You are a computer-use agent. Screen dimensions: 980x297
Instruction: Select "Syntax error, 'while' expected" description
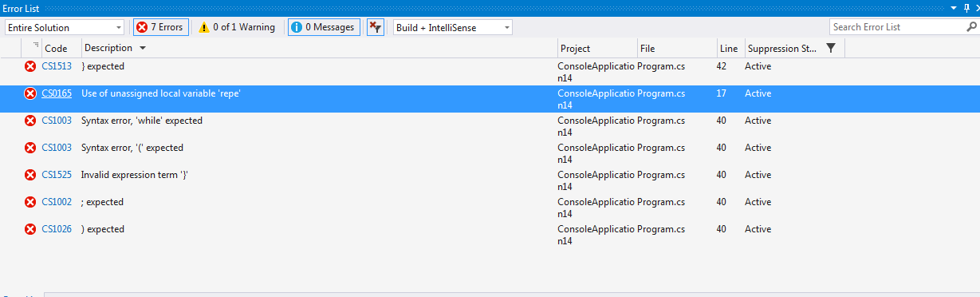click(142, 121)
